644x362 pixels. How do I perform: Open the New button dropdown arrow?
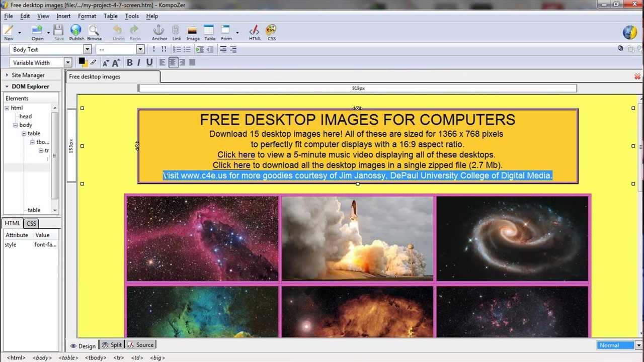20,33
